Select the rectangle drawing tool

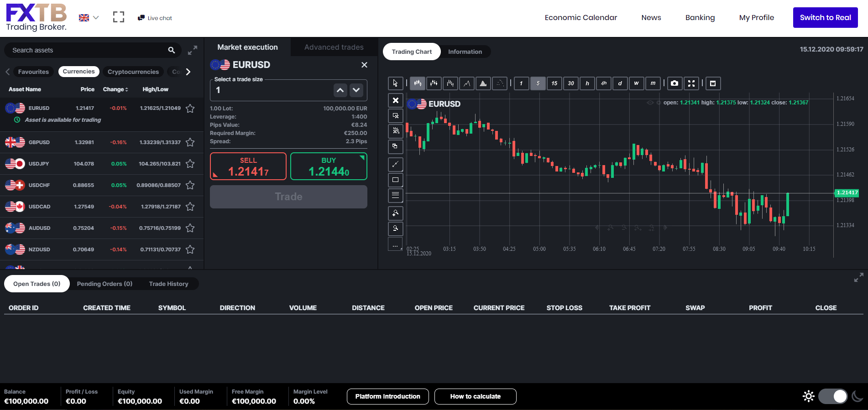pos(395,180)
